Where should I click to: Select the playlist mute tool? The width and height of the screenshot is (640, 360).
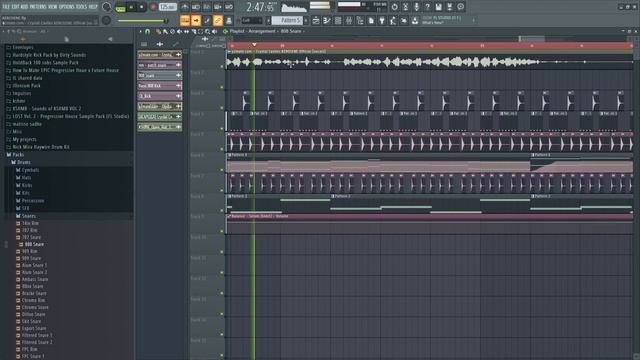point(179,31)
